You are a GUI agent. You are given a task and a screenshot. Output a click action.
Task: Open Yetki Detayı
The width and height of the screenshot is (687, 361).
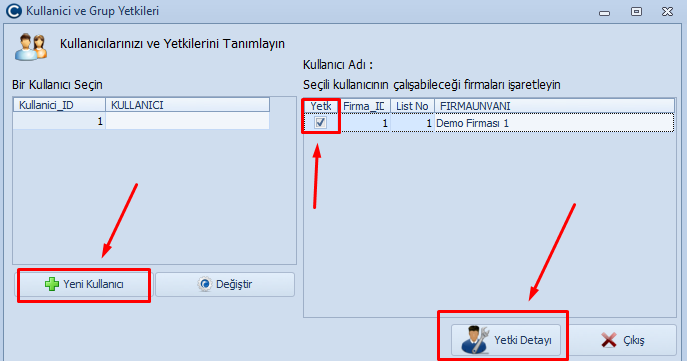click(x=506, y=340)
